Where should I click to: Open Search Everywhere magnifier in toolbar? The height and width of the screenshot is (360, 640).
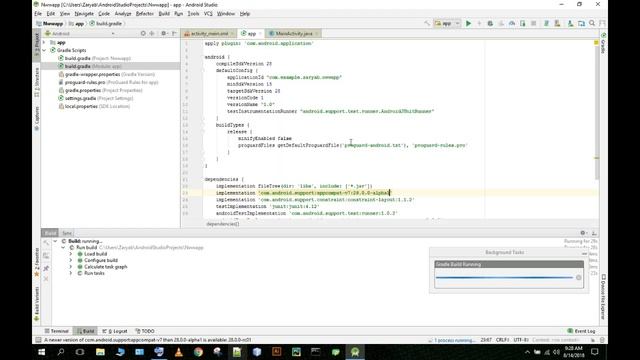tap(592, 24)
